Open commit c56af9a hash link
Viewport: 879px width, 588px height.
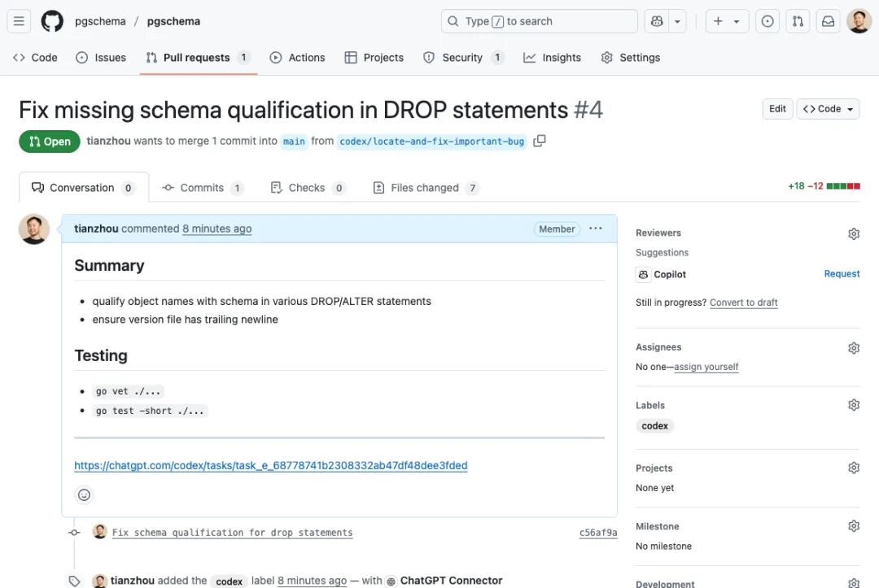point(598,533)
